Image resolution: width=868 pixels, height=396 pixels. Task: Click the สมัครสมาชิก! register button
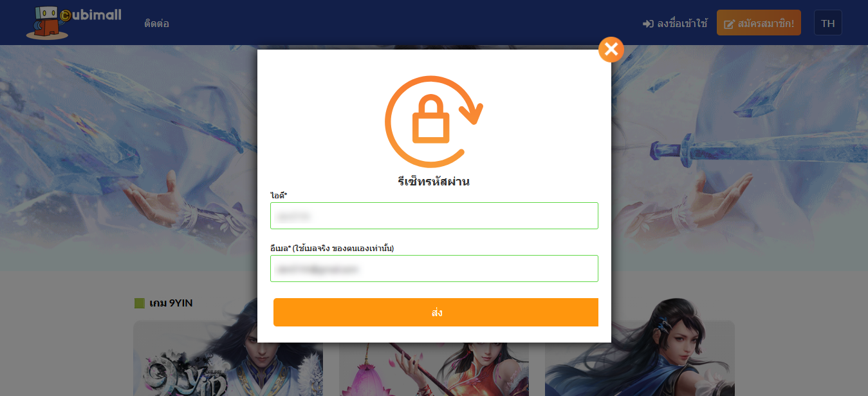[759, 23]
